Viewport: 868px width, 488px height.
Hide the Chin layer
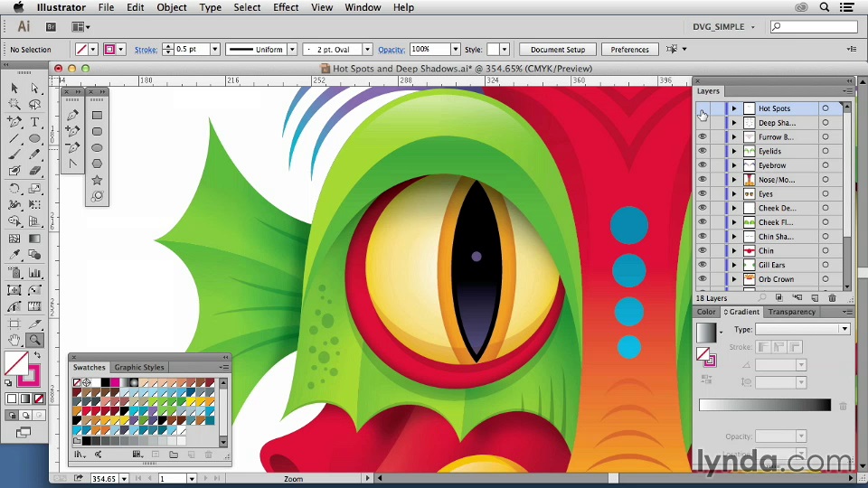click(x=703, y=250)
